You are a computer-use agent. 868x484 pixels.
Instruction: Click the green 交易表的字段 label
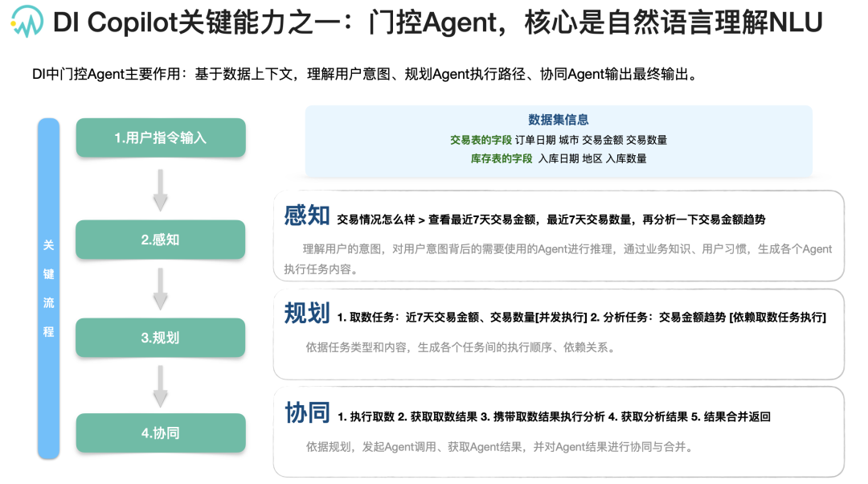click(481, 140)
